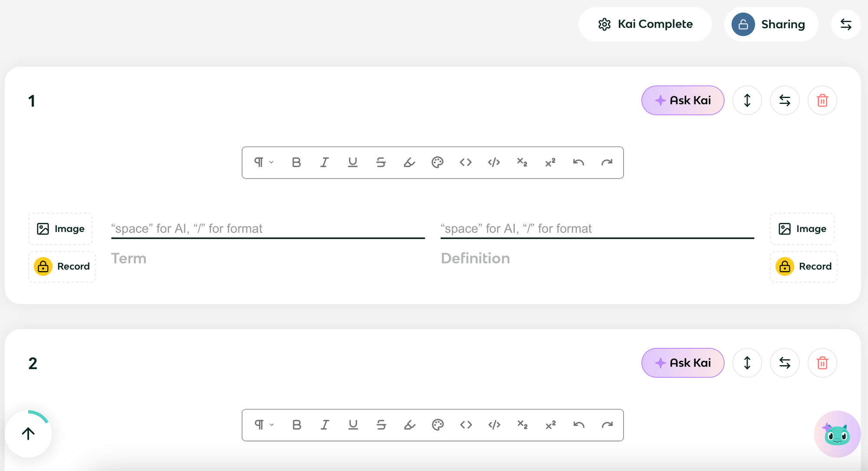Apply subscript in card 1 toolbar
The height and width of the screenshot is (471, 868).
pos(522,162)
